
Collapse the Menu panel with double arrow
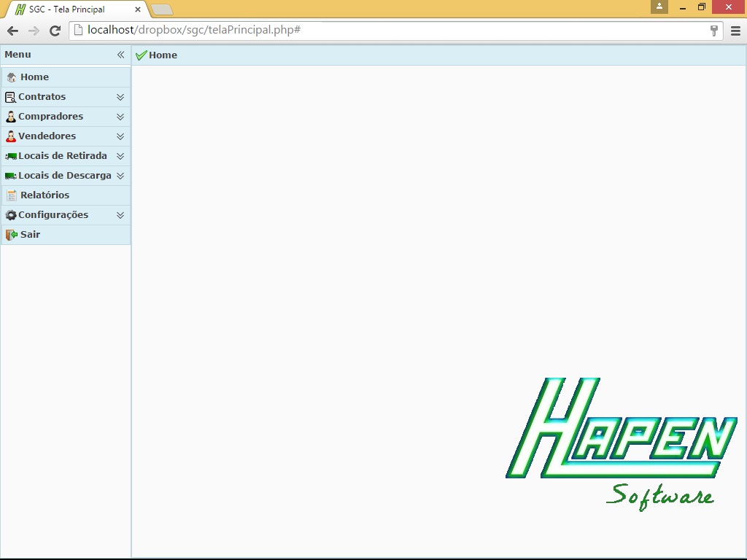click(120, 55)
